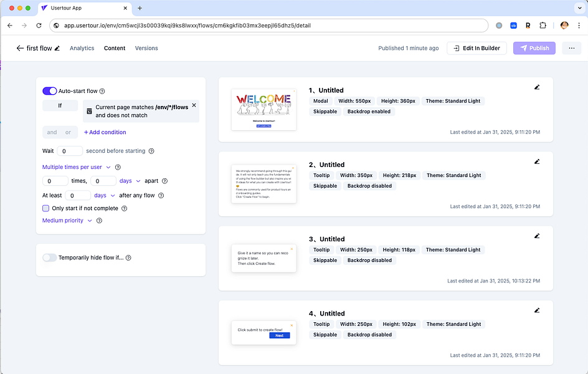Open the WELCOME modal step thumbnail

pyautogui.click(x=264, y=110)
